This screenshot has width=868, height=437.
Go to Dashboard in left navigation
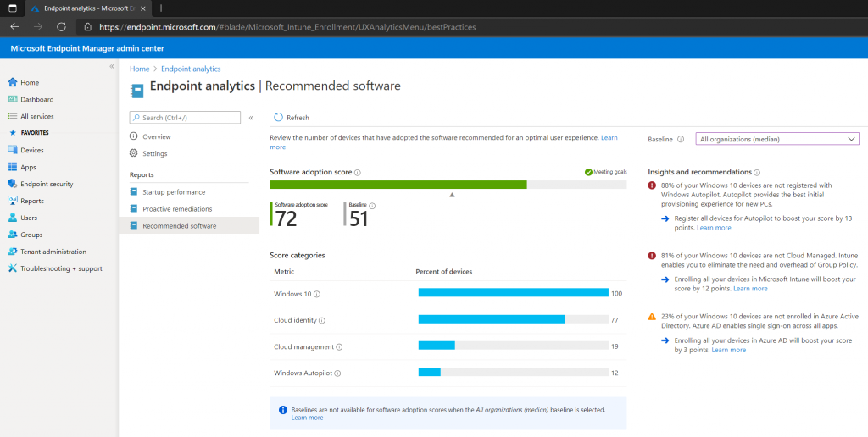tap(37, 100)
